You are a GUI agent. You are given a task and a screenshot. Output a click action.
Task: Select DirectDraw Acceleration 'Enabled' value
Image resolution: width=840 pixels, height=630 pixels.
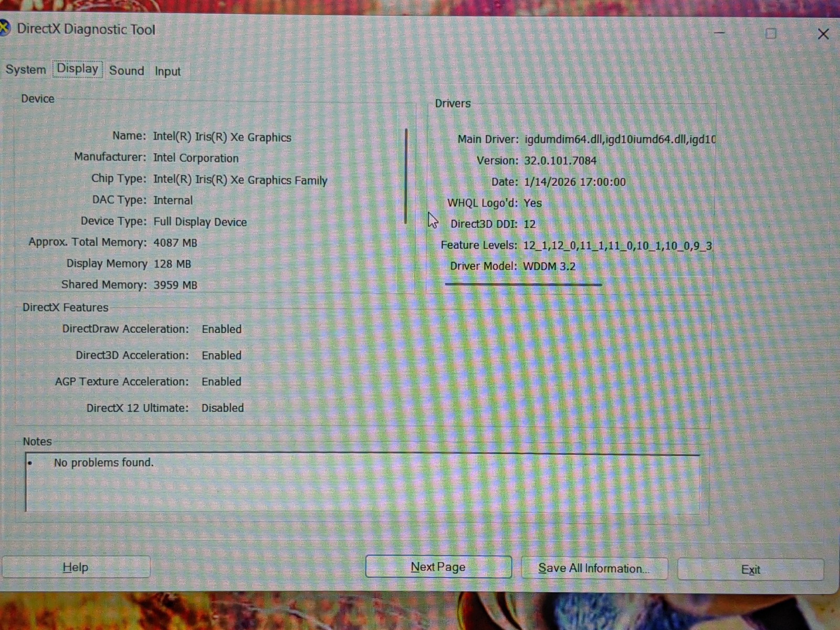222,329
